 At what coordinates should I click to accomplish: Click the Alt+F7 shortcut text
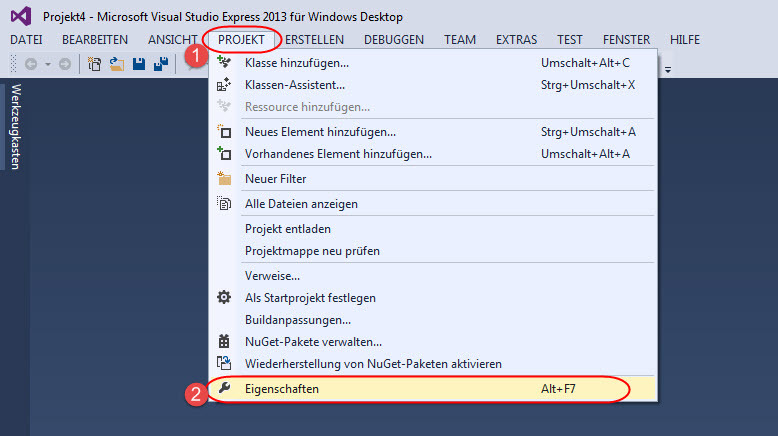[558, 389]
